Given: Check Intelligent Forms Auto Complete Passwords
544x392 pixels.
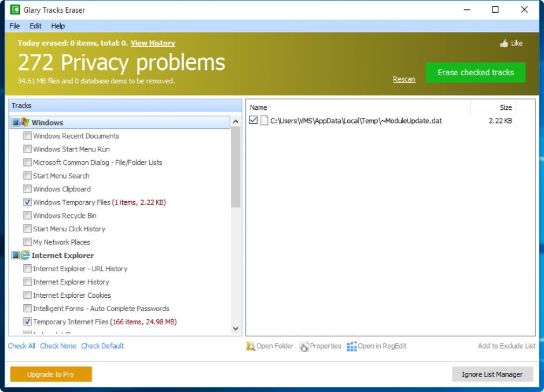Looking at the screenshot, I should tap(27, 308).
